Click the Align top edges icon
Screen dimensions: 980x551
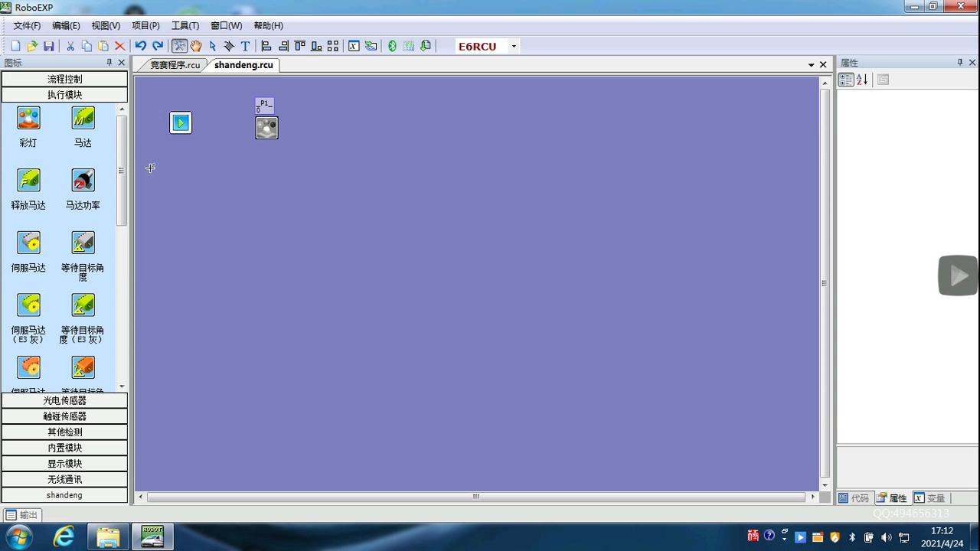[x=300, y=46]
